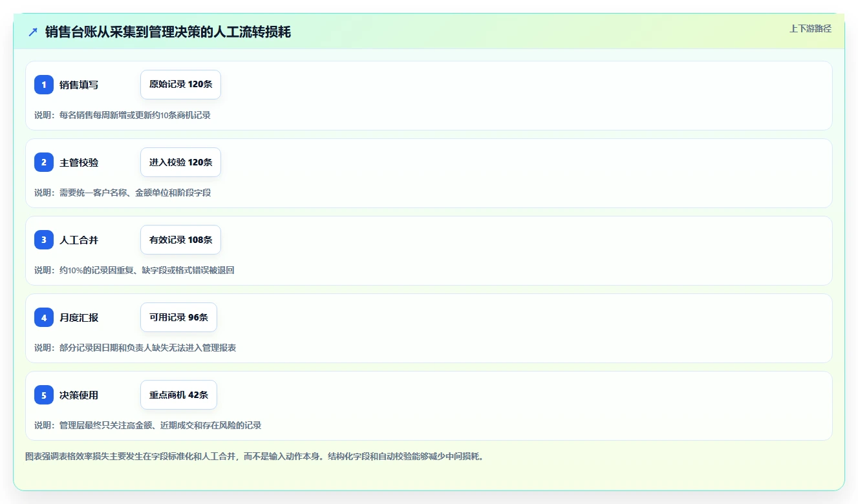Viewport: 858px width, 504px height.
Task: Click the step 1 number badge
Action: (44, 85)
